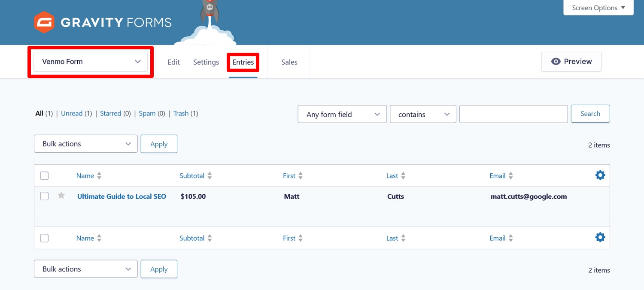Sort by Last using header sort arrows

[x=403, y=176]
